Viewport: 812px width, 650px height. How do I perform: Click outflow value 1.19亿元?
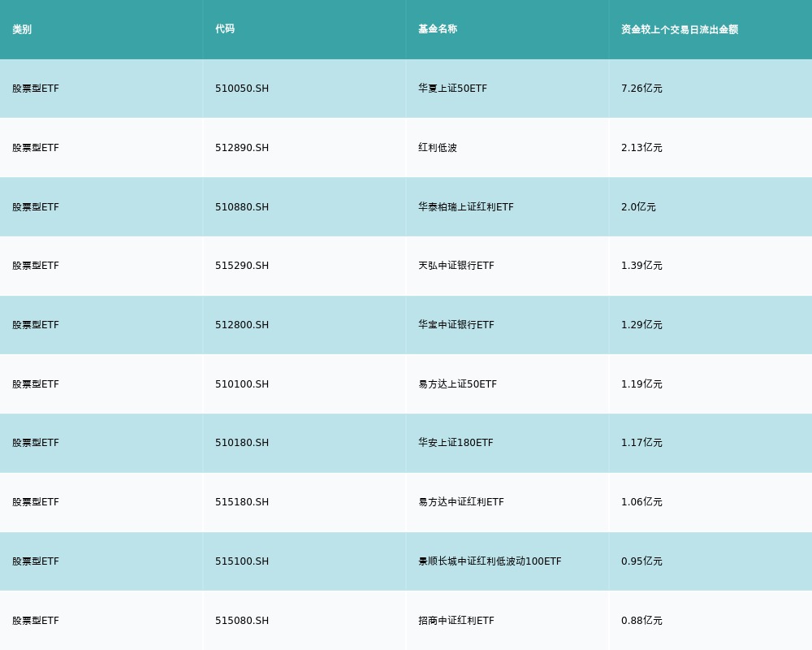641,384
